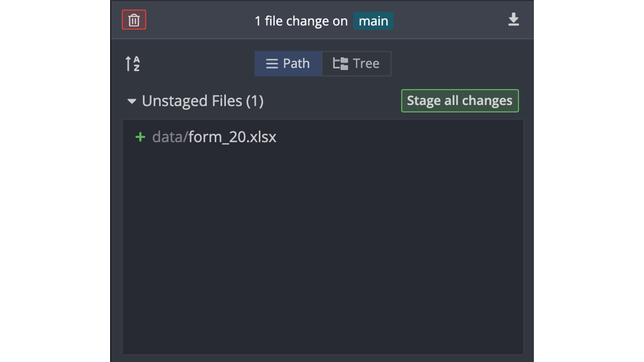This screenshot has width=644, height=362.
Task: Click the header bar right of main badge
Action: point(450,21)
